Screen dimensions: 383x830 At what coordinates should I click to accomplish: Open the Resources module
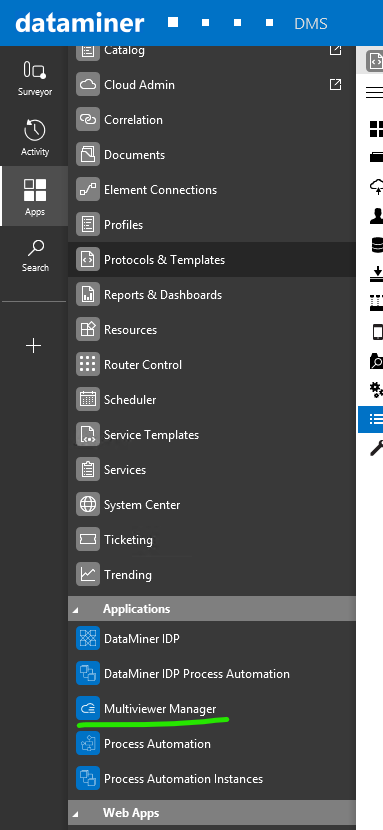coord(212,329)
